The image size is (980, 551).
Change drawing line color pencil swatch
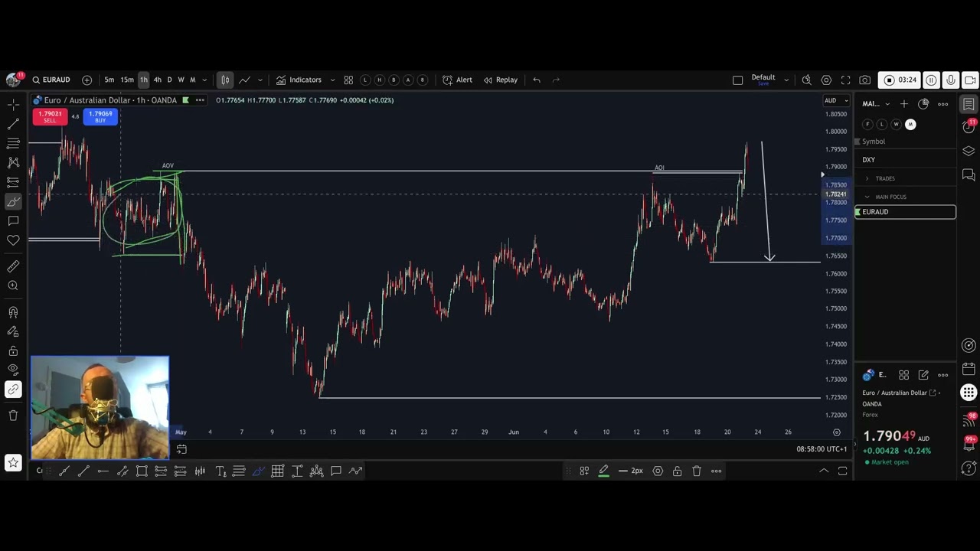603,471
